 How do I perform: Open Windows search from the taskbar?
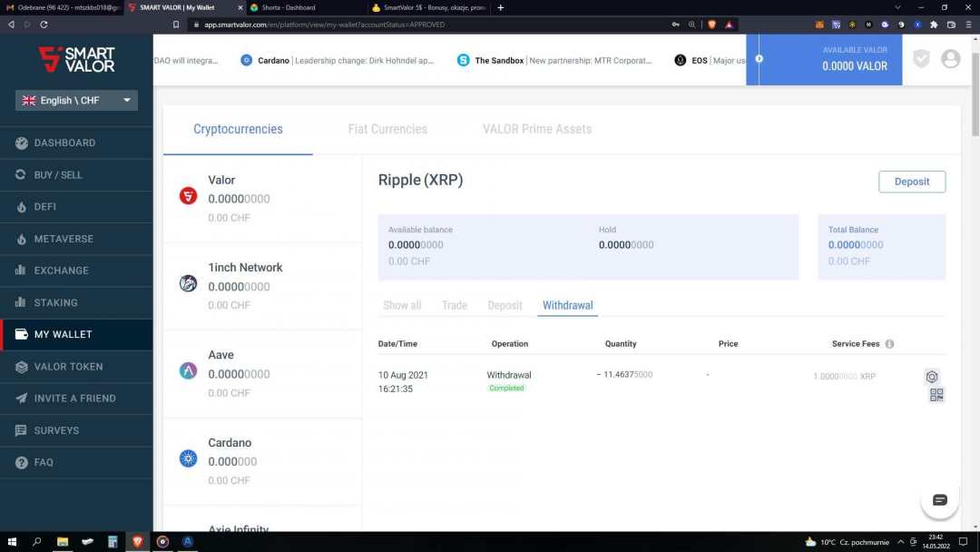(x=37, y=542)
